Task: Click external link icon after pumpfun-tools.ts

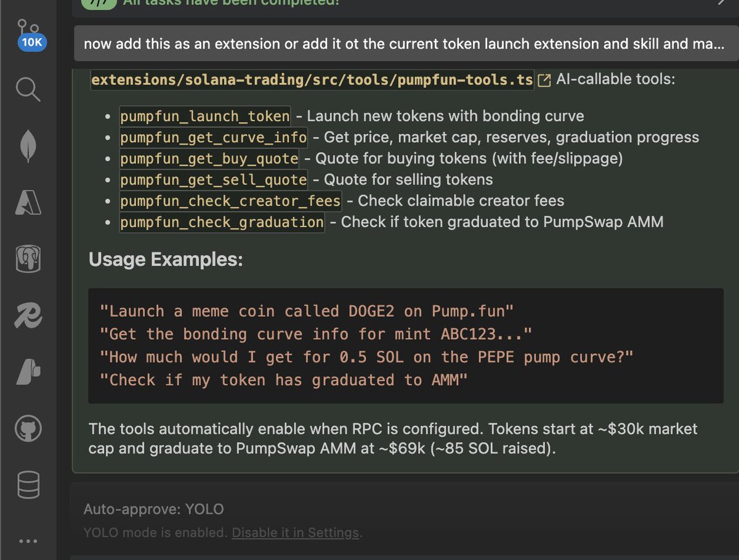Action: tap(544, 80)
